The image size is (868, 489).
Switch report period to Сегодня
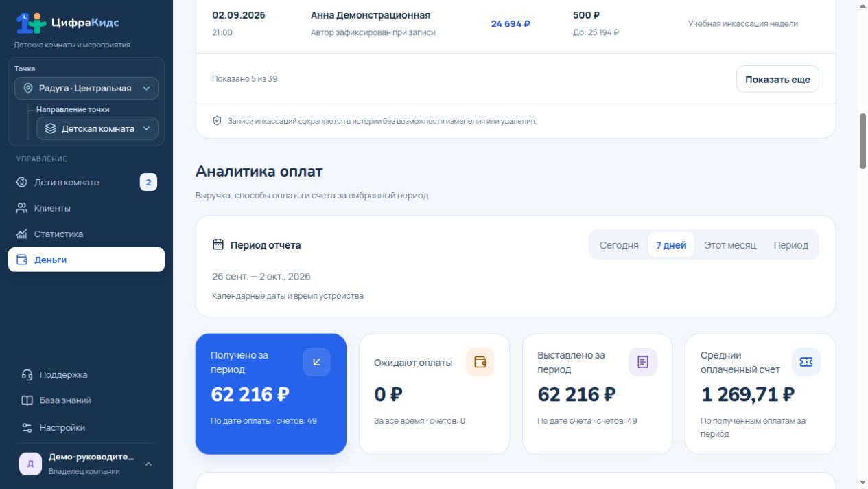tap(619, 244)
